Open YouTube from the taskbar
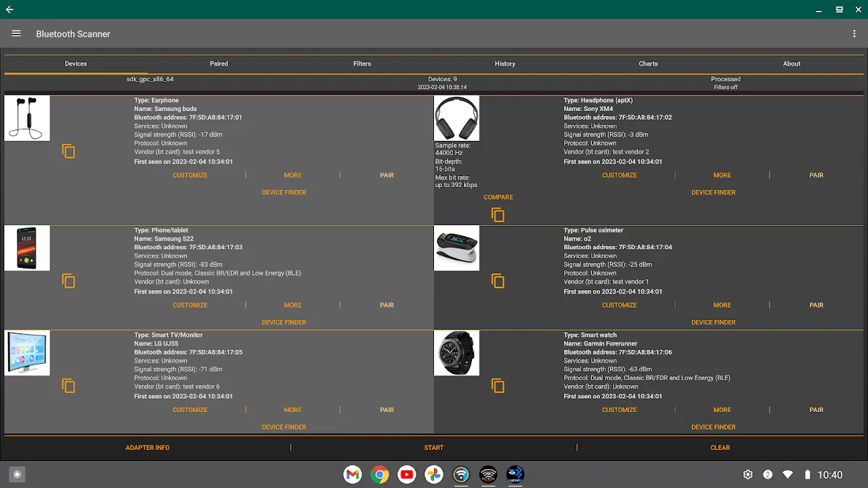This screenshot has height=488, width=868. 407,474
